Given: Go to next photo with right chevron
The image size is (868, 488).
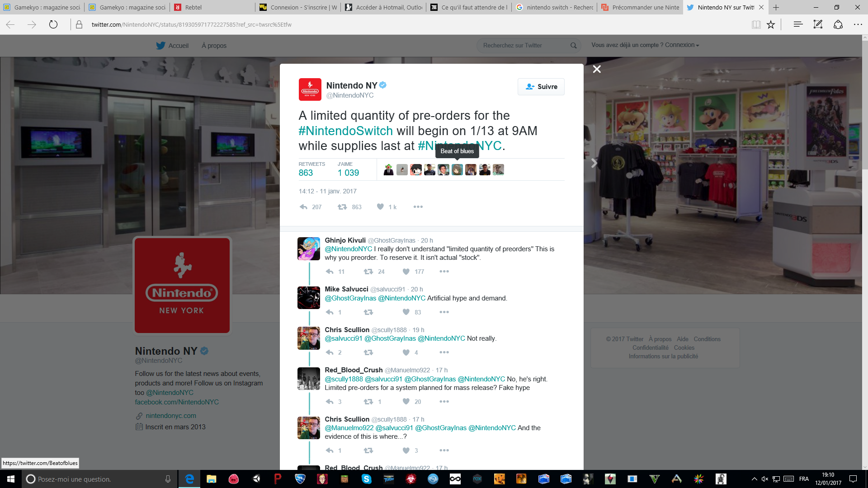Looking at the screenshot, I should tap(594, 163).
